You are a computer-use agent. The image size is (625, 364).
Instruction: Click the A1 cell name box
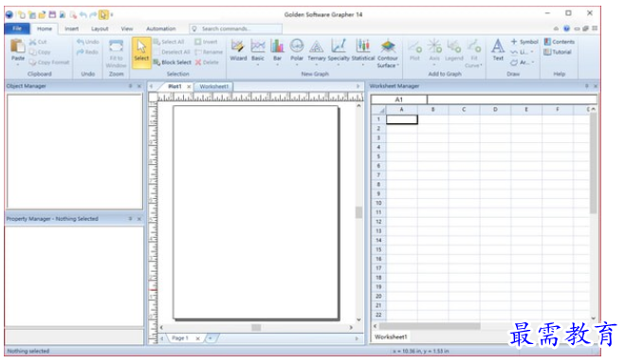(398, 100)
